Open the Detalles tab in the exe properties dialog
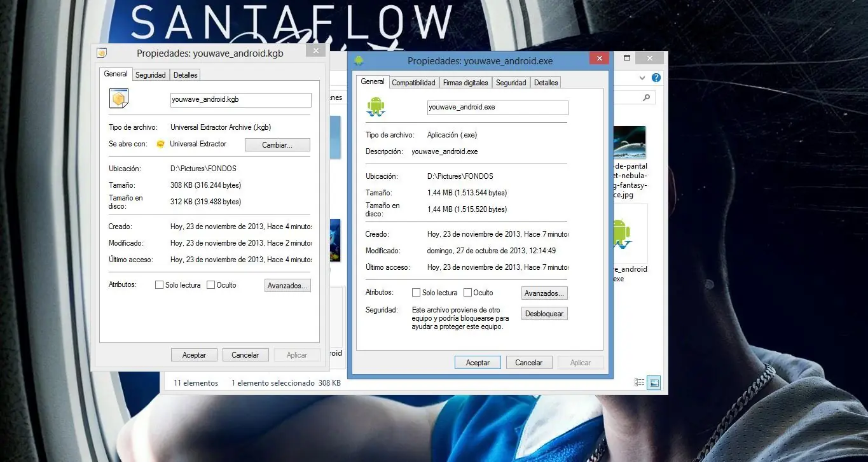 pyautogui.click(x=546, y=83)
